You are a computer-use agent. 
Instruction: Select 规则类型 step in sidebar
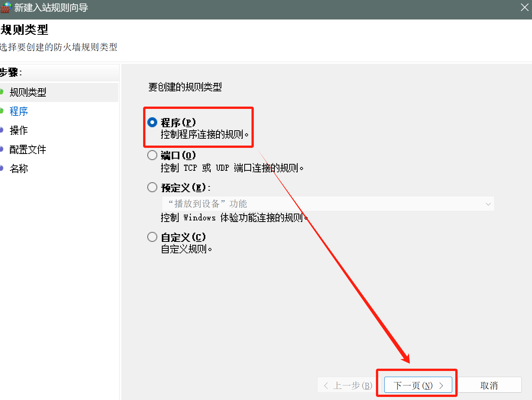click(28, 92)
